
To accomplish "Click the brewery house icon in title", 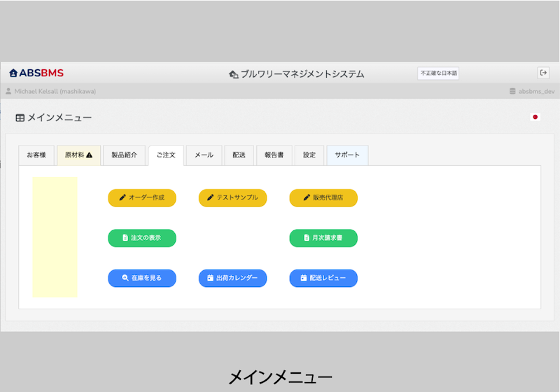I will click(234, 74).
